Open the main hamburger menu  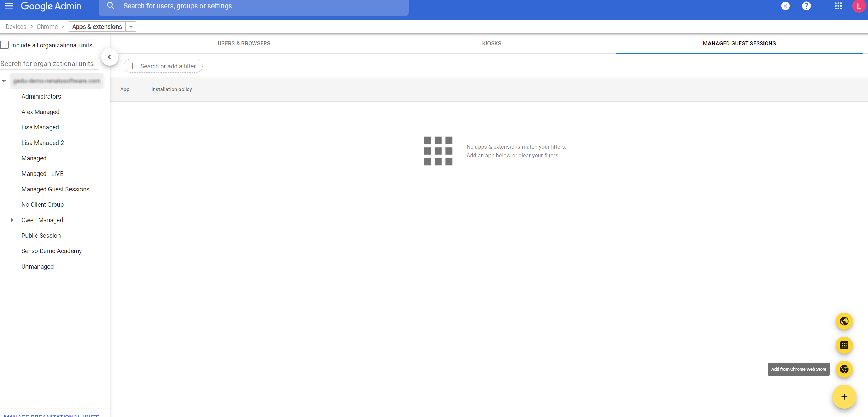9,6
